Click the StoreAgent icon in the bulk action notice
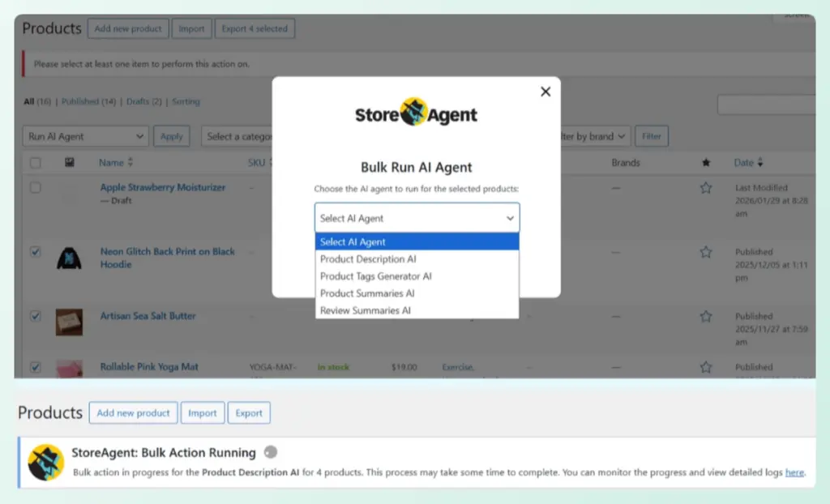 [45, 463]
